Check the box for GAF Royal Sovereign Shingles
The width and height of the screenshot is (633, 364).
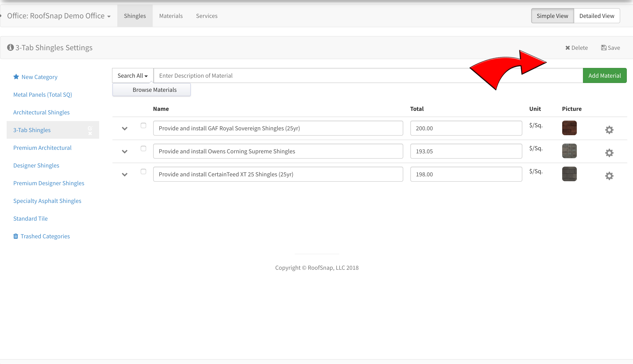click(x=143, y=125)
